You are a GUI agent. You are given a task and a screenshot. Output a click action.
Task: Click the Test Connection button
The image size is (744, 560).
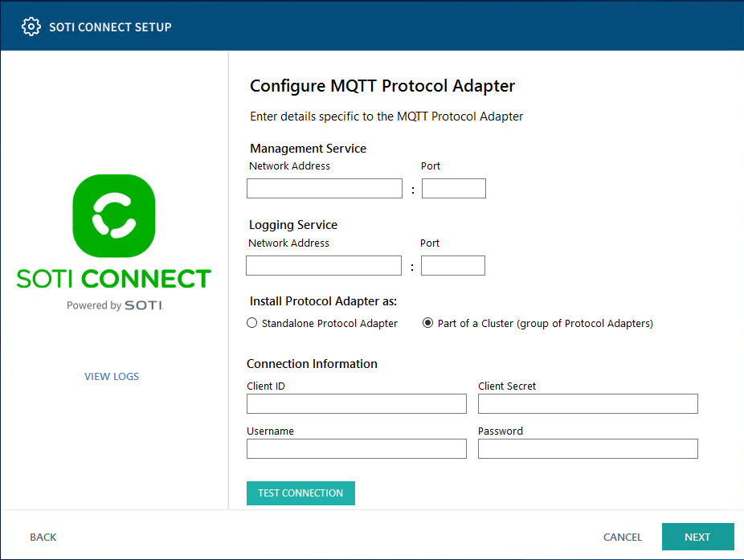[300, 493]
